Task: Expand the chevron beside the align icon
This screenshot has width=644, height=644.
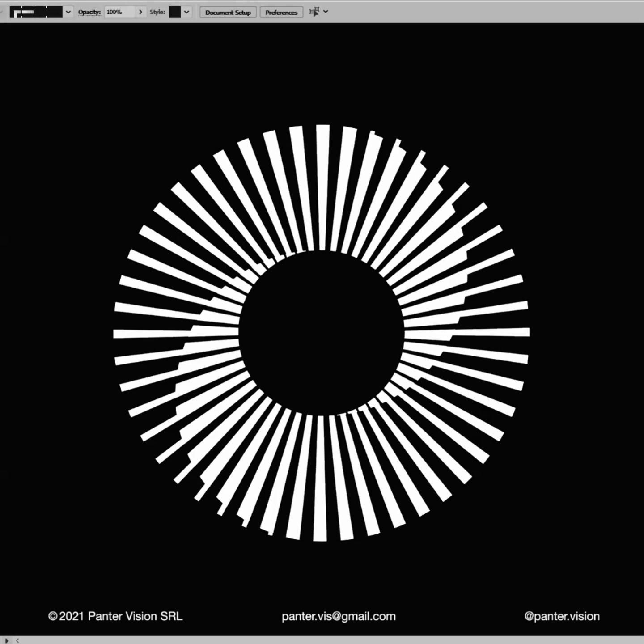Action: pyautogui.click(x=326, y=12)
